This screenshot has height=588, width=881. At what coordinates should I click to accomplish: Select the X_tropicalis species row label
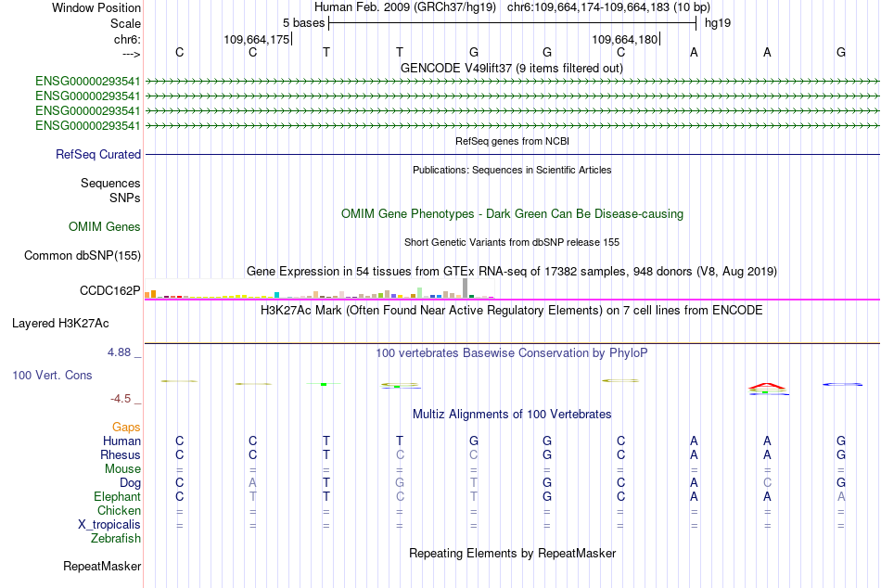pos(109,525)
